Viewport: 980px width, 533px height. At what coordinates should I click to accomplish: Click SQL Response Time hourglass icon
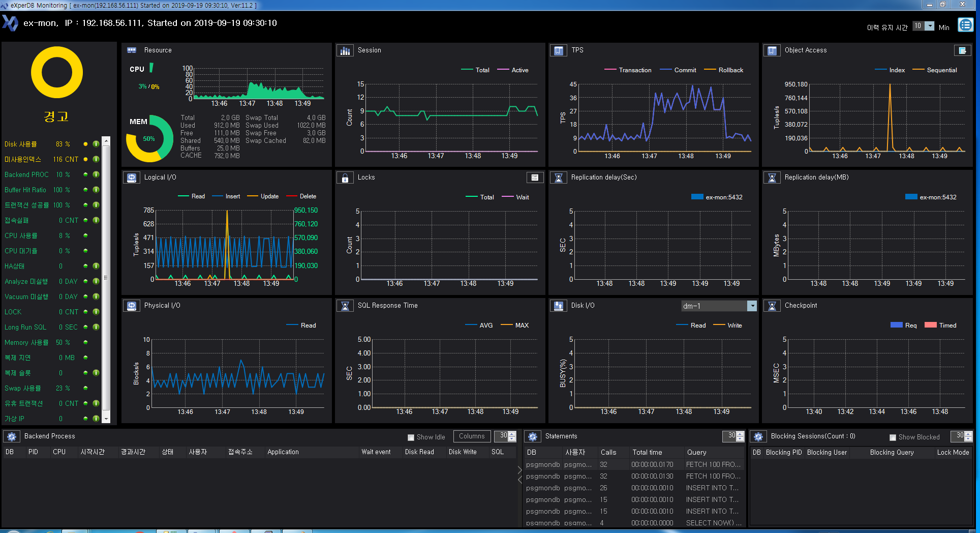(345, 306)
